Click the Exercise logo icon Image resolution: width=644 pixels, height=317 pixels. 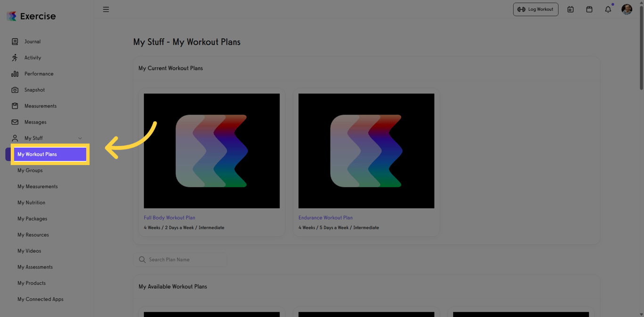pos(12,16)
